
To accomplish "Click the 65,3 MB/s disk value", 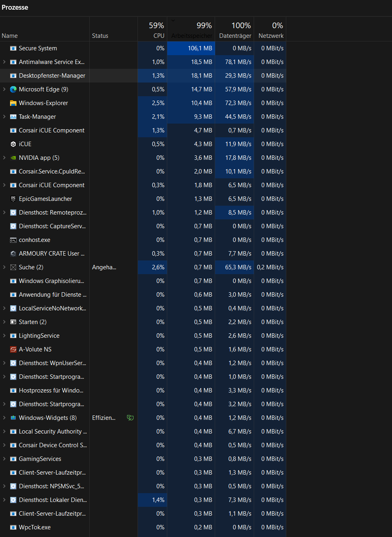I will click(238, 267).
